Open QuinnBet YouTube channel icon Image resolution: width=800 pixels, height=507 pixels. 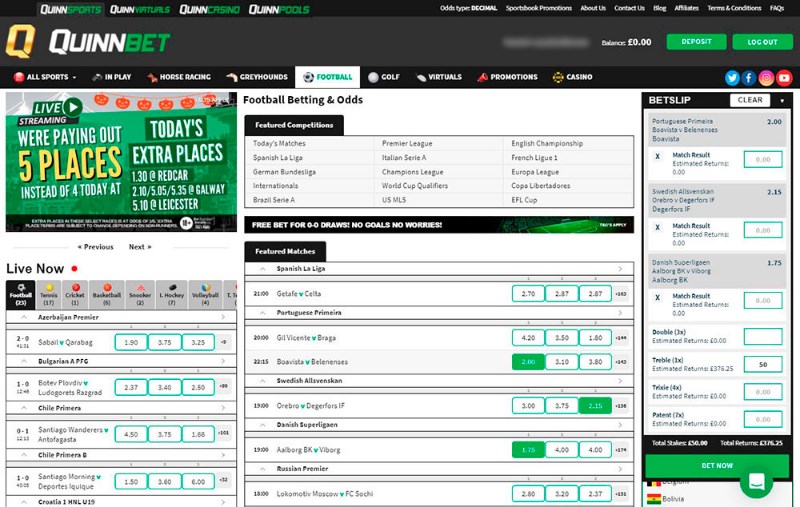coord(784,78)
